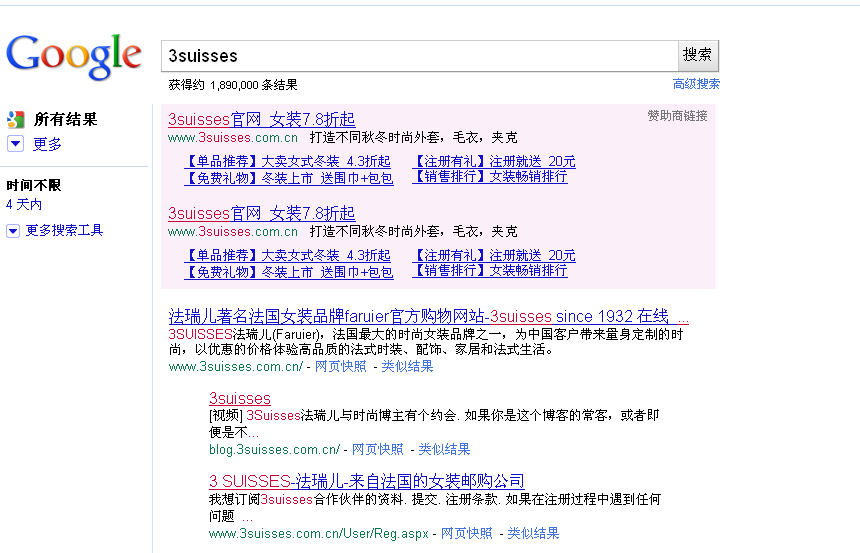Expand the 更多 dropdown arrow in sidebar
Screen dimensions: 860x553
15,144
